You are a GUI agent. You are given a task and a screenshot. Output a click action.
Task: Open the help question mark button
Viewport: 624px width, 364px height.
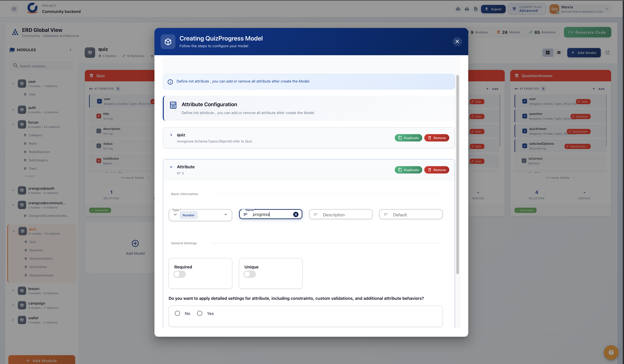(611, 352)
